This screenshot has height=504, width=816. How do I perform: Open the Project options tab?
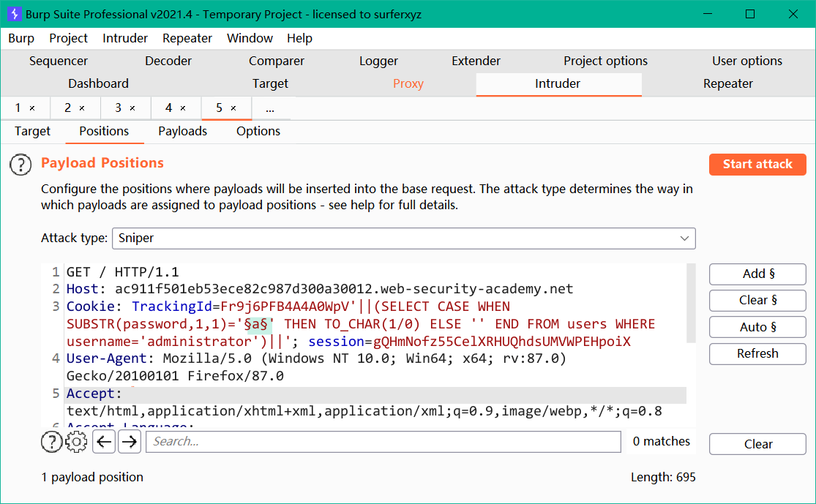coord(605,61)
